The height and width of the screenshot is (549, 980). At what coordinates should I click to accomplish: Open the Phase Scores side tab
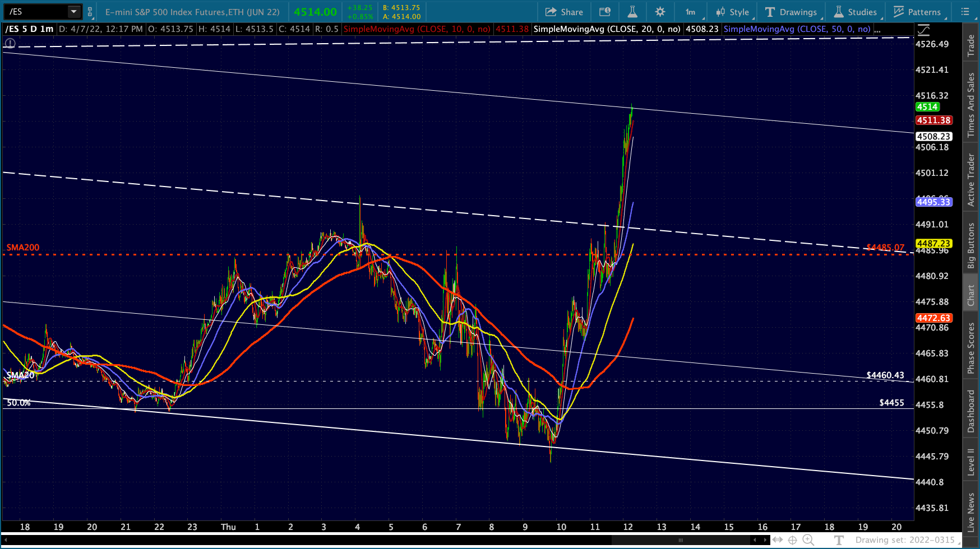tap(971, 348)
